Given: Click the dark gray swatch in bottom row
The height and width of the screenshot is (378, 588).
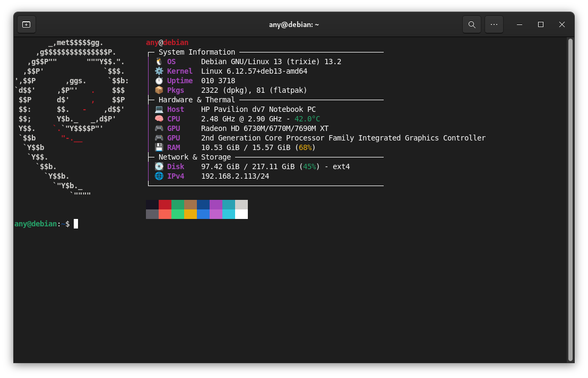Looking at the screenshot, I should pyautogui.click(x=152, y=214).
